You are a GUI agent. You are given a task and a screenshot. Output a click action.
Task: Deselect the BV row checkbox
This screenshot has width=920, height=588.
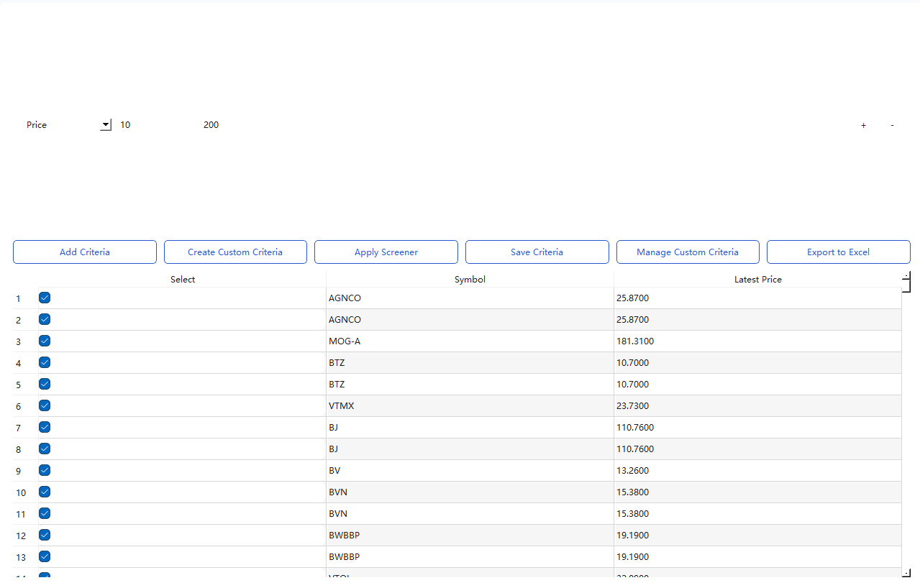tap(45, 470)
